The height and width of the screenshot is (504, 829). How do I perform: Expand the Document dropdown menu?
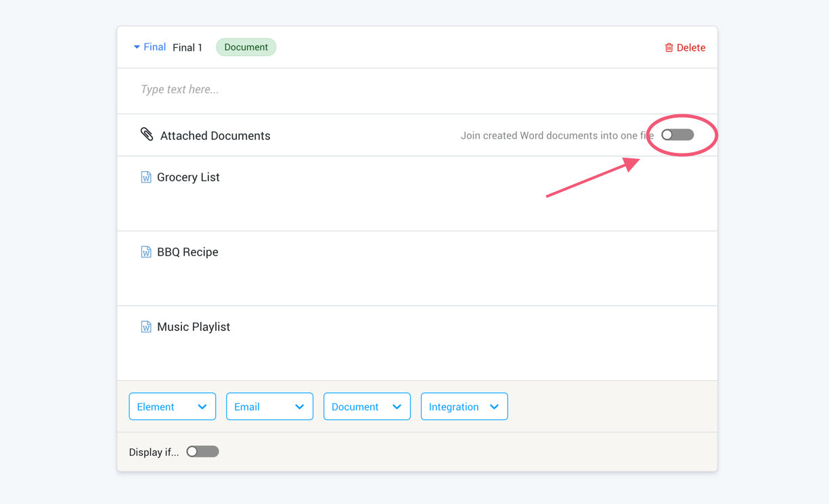coord(367,407)
